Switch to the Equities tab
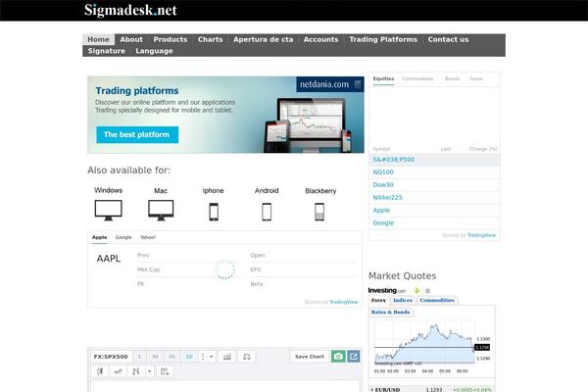The image size is (588, 392). pyautogui.click(x=383, y=78)
